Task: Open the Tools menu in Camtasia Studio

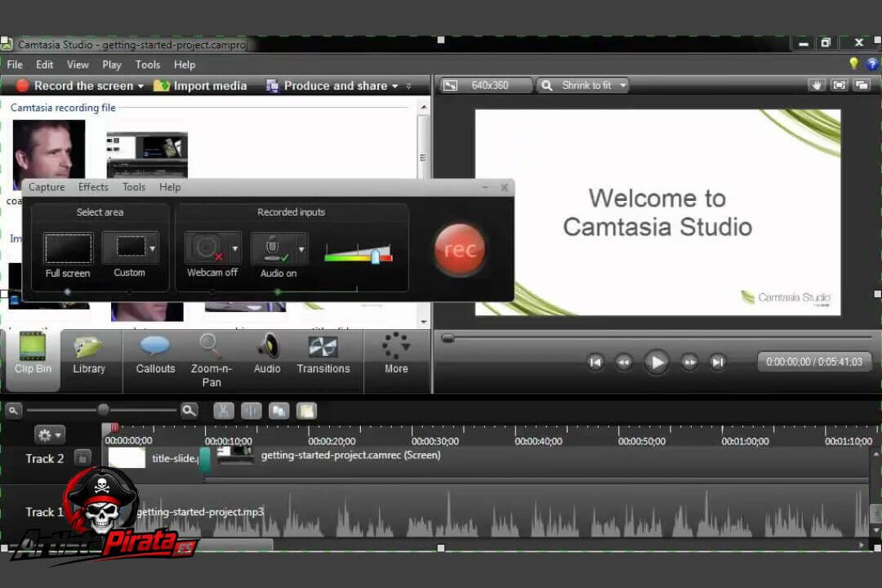Action: click(147, 65)
